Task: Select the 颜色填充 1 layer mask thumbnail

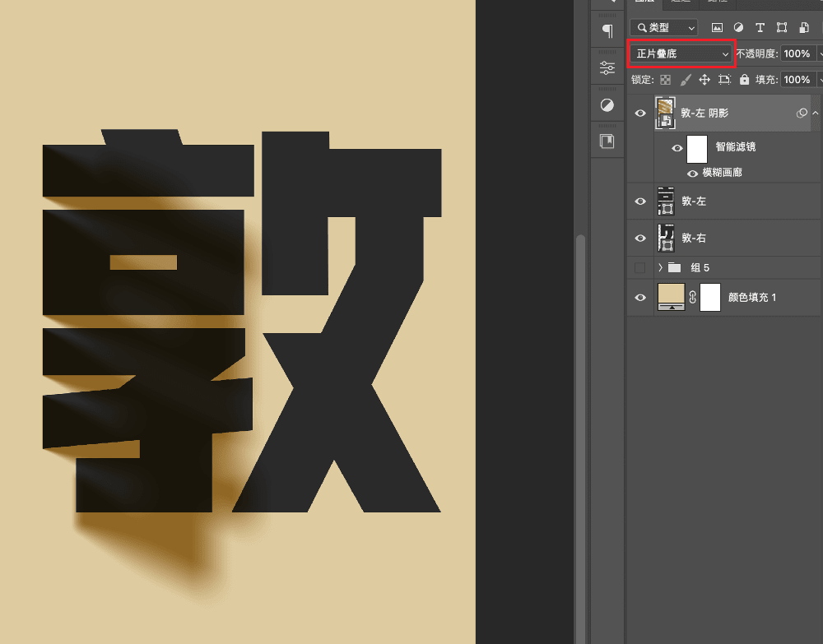Action: (710, 298)
